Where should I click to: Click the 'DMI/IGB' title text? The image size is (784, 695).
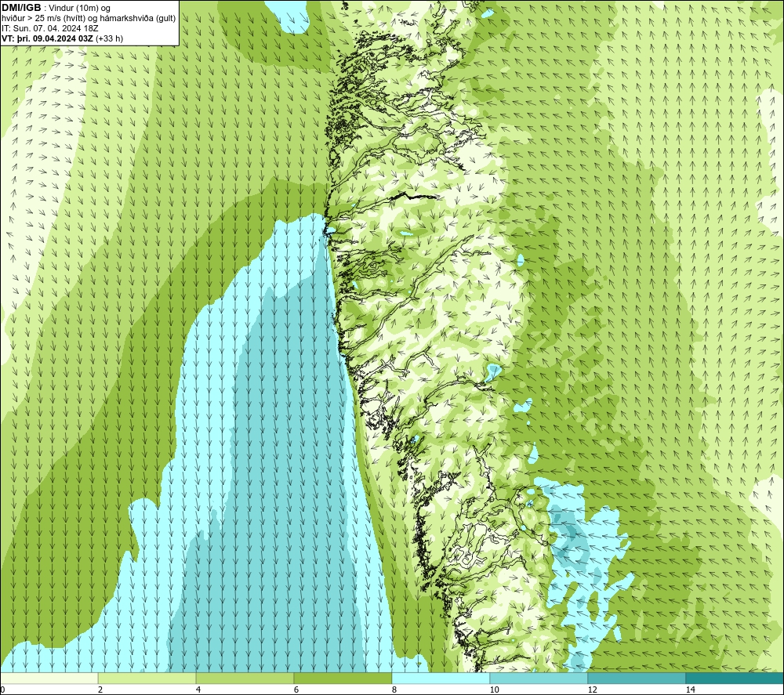coord(21,8)
